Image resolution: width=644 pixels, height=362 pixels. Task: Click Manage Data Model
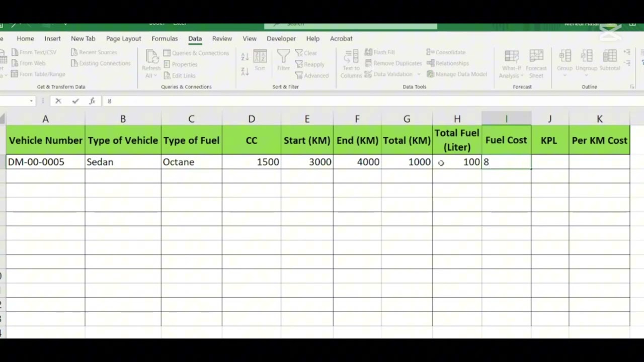tap(457, 74)
